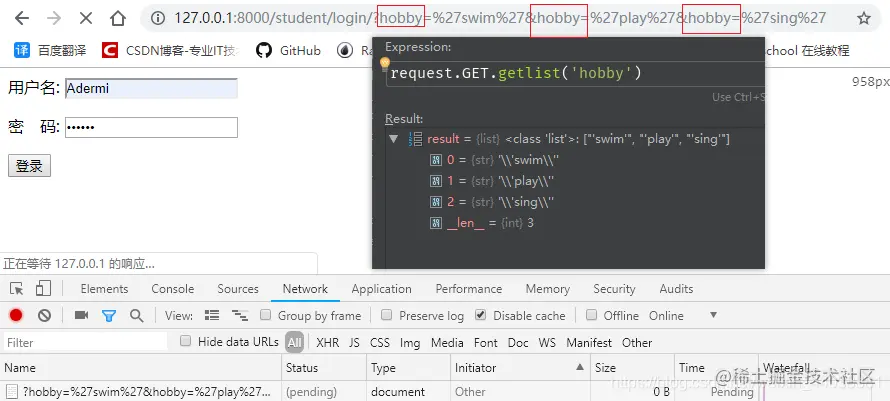Switch to the Elements tab
The height and width of the screenshot is (401, 890).
tap(104, 289)
